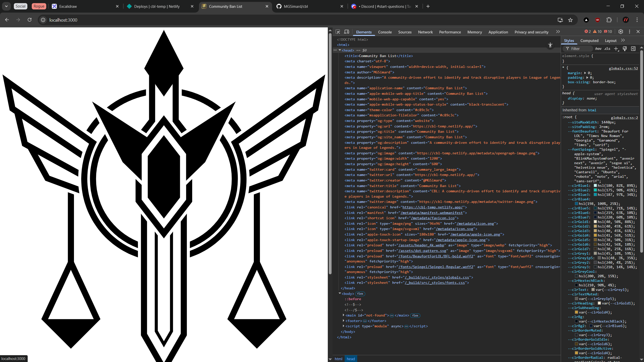Viewport: 644px width, 362px height.
Task: Click the yellow warnings count badge
Action: click(597, 32)
